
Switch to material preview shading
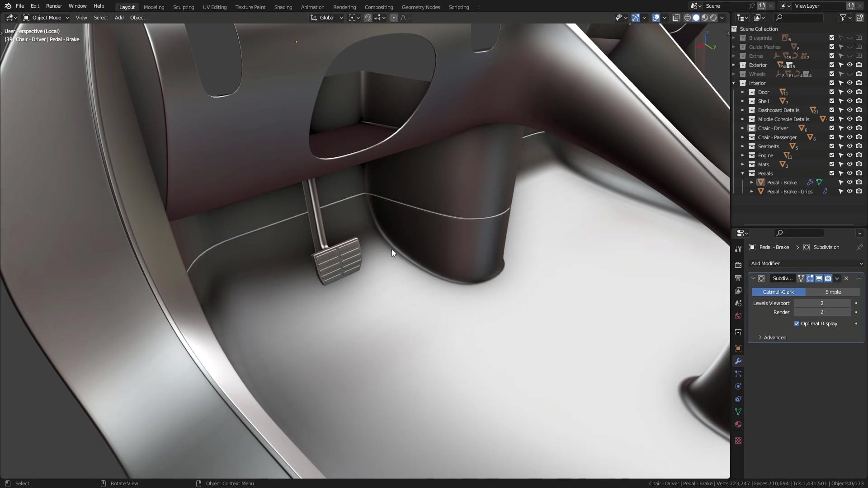click(x=705, y=18)
